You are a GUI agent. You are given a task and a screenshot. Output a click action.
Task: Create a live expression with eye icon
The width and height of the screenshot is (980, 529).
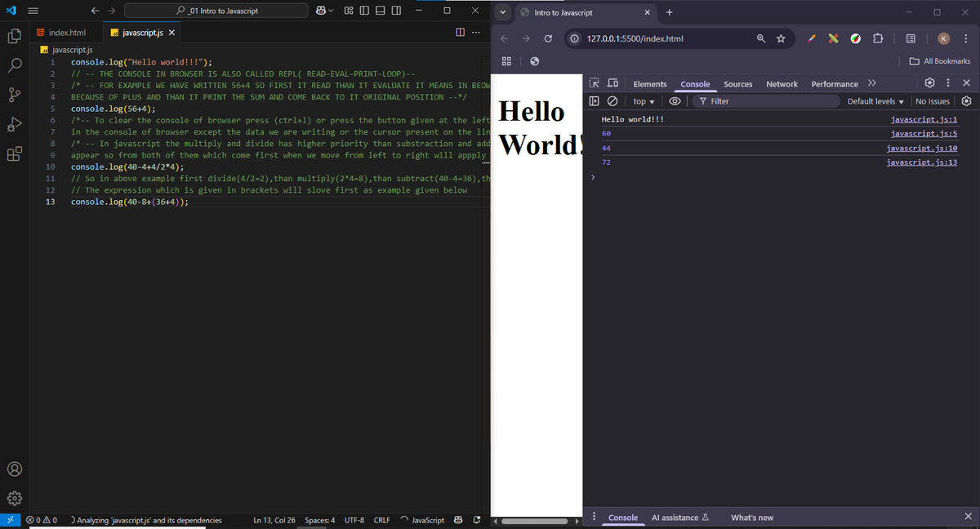click(x=675, y=101)
